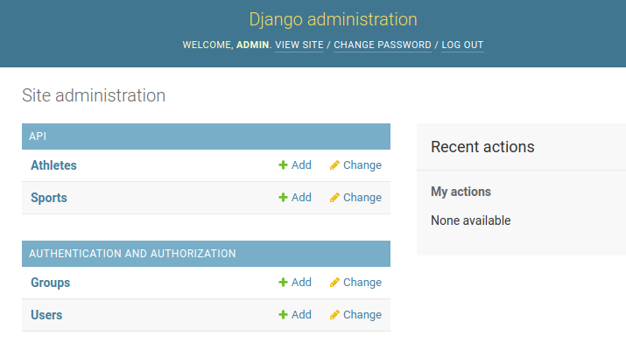Click the Change text for Users
Screen dimensions: 626x364
click(x=362, y=314)
